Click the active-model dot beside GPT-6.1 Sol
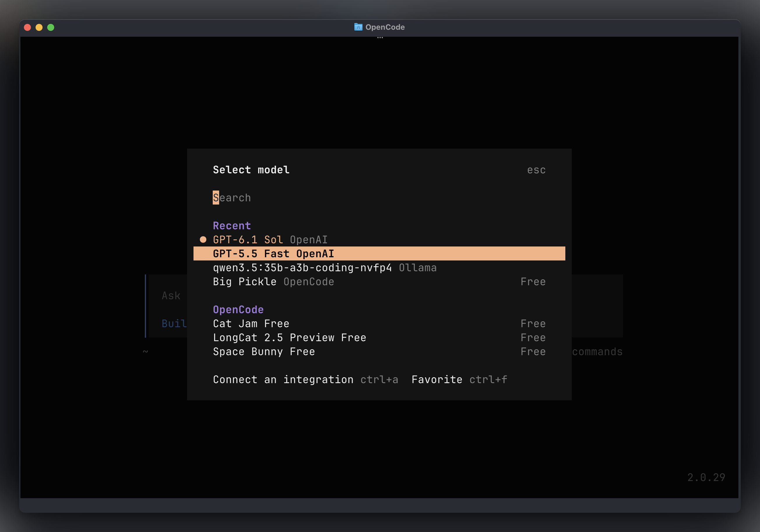The height and width of the screenshot is (532, 760). coord(203,239)
